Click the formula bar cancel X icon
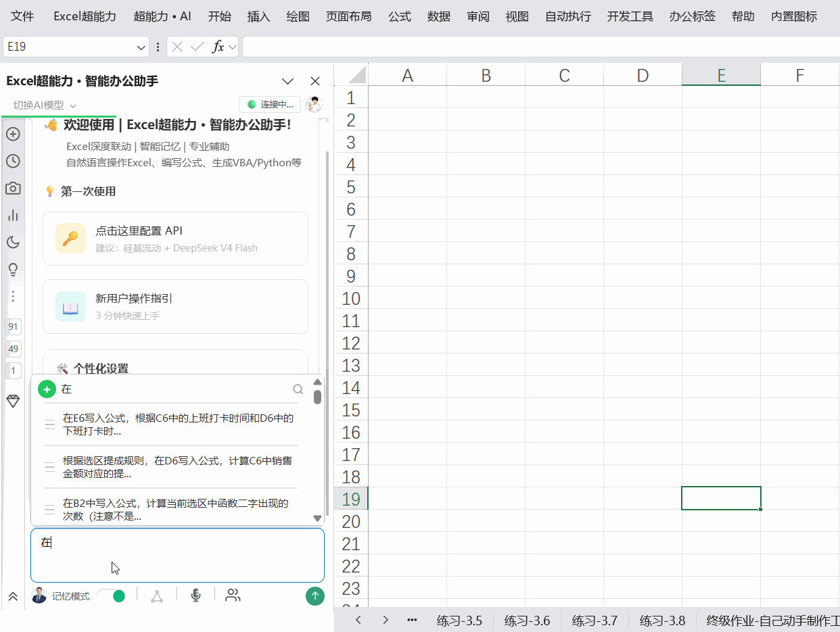Viewport: 840px width, 632px height. click(177, 47)
